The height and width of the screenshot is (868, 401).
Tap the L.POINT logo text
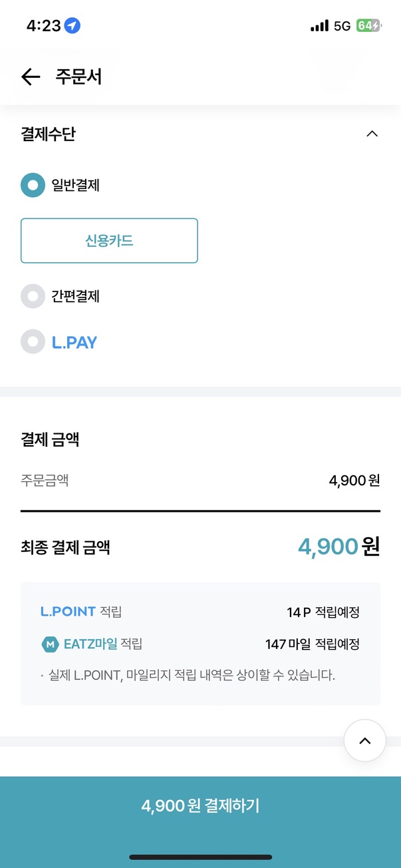[68, 612]
